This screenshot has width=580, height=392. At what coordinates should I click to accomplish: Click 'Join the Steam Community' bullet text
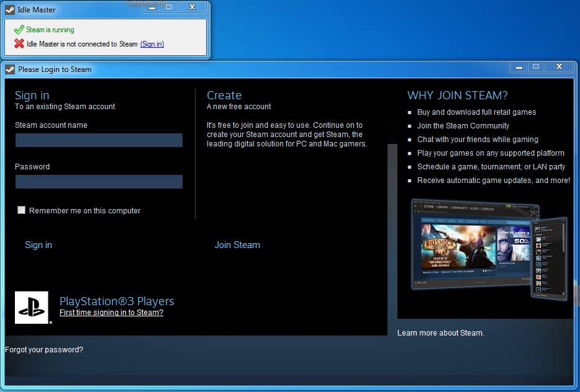pyautogui.click(x=463, y=126)
